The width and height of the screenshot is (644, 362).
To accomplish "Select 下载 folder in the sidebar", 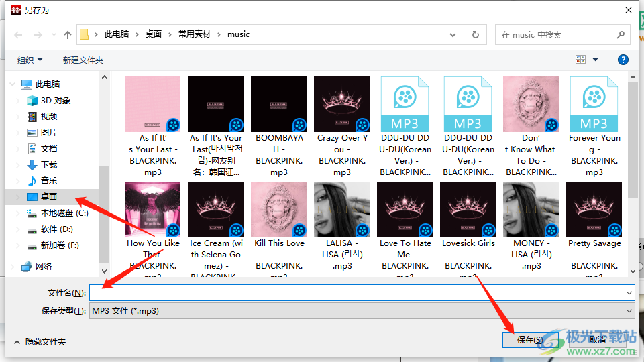I will (43, 165).
